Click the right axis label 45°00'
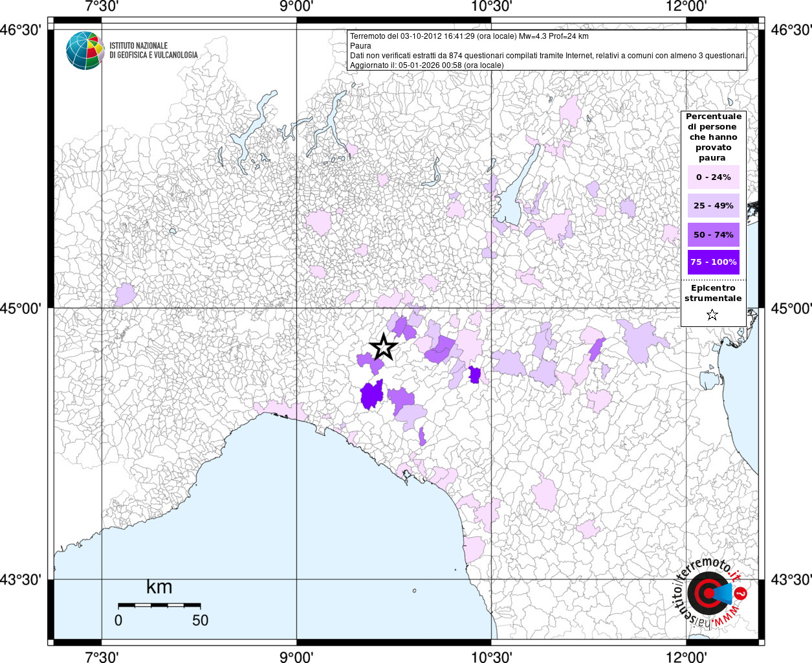Viewport: 812px width, 663px height. 791,308
